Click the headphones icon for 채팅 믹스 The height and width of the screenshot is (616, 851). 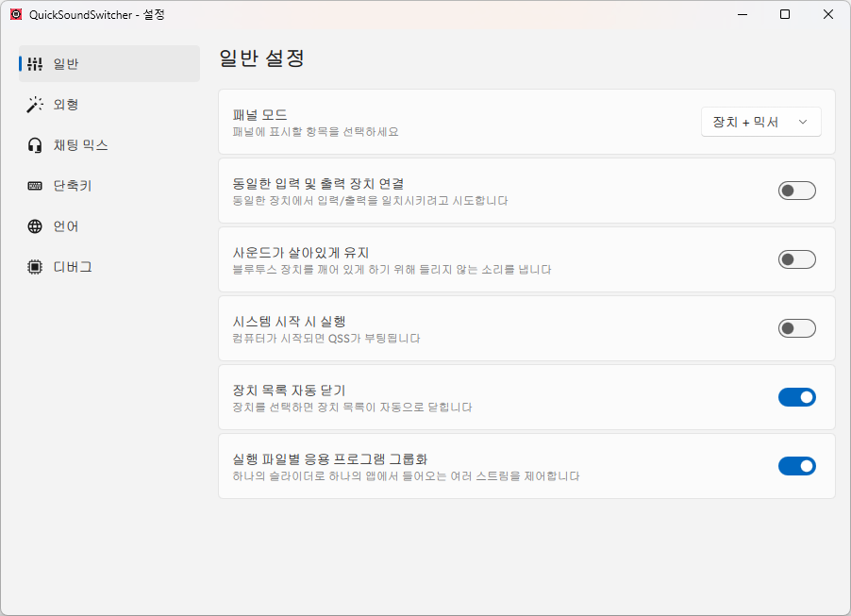click(x=35, y=145)
